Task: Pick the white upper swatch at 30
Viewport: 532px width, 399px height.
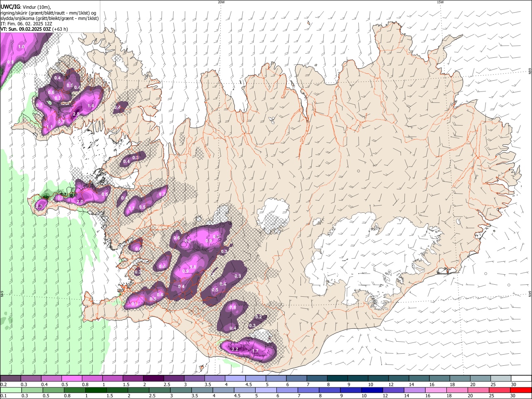Action: click(x=522, y=379)
